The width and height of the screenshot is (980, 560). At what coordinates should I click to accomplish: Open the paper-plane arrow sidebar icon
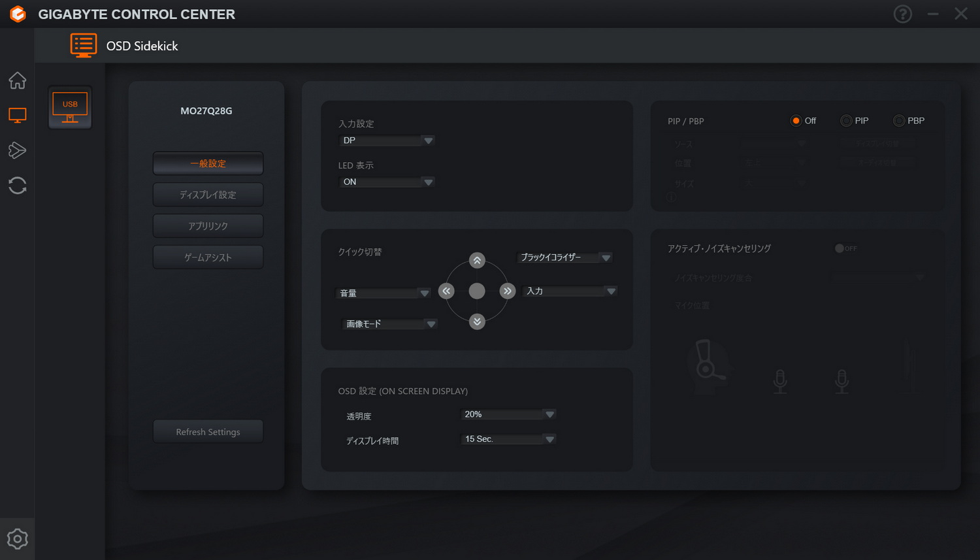tap(18, 150)
